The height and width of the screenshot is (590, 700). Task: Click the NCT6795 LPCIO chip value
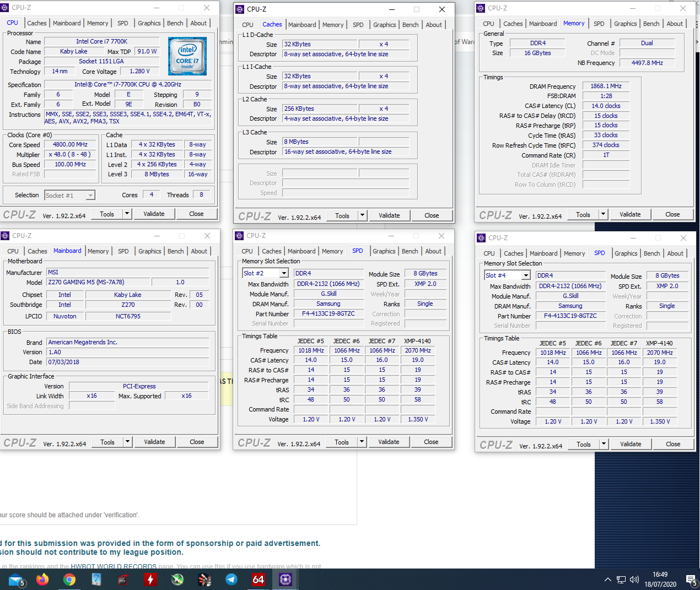point(128,316)
